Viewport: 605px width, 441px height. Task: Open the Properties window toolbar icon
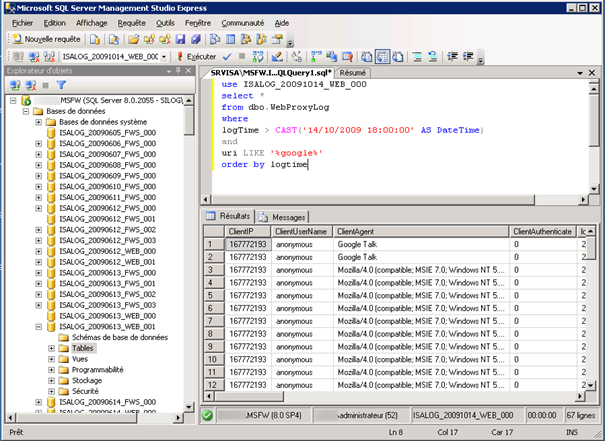tap(277, 39)
